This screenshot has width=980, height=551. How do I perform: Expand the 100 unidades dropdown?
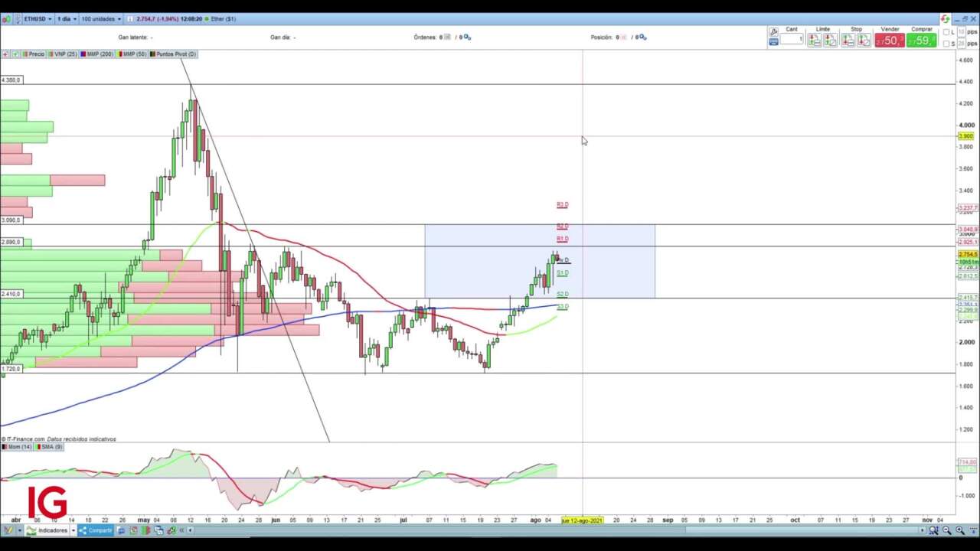click(100, 18)
